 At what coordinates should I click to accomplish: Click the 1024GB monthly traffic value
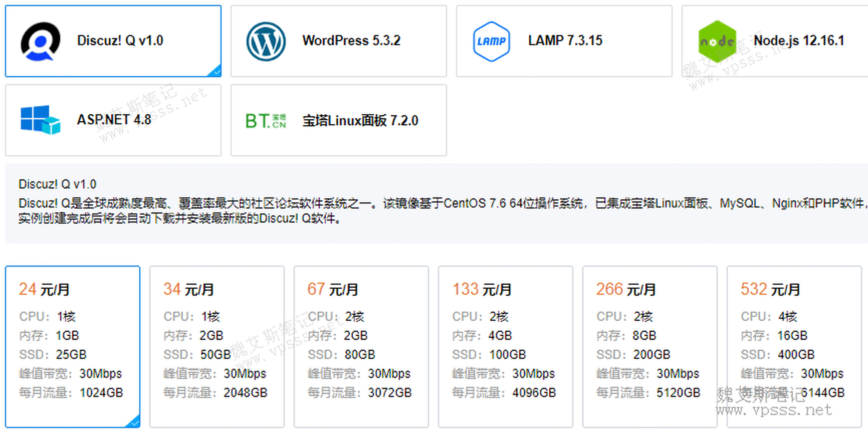click(101, 392)
